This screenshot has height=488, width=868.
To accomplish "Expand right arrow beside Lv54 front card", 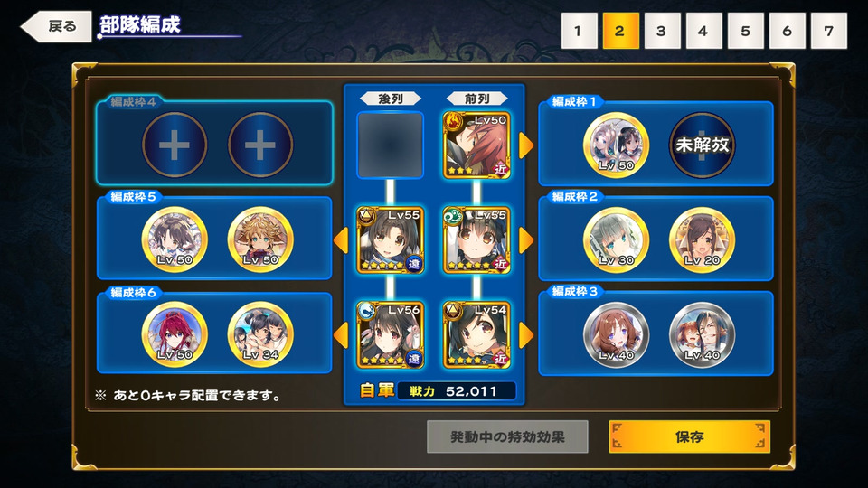I will coord(526,335).
